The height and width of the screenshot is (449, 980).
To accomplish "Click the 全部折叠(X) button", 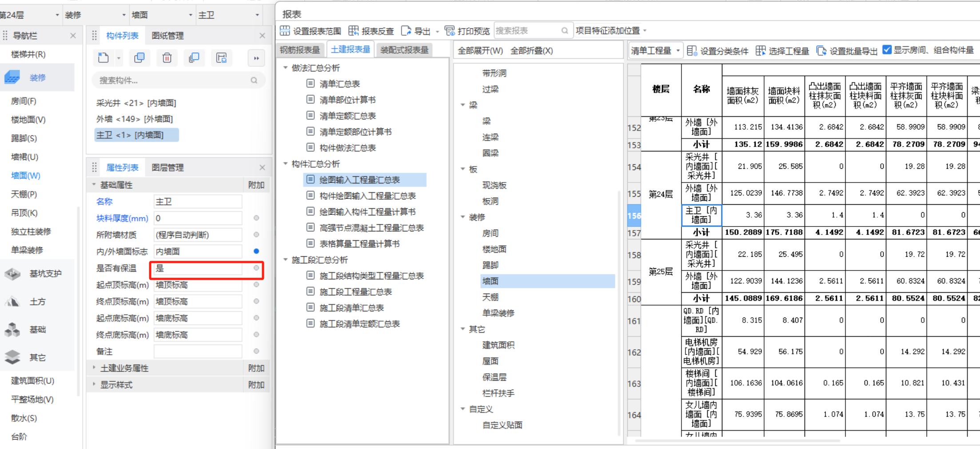I will coord(532,51).
